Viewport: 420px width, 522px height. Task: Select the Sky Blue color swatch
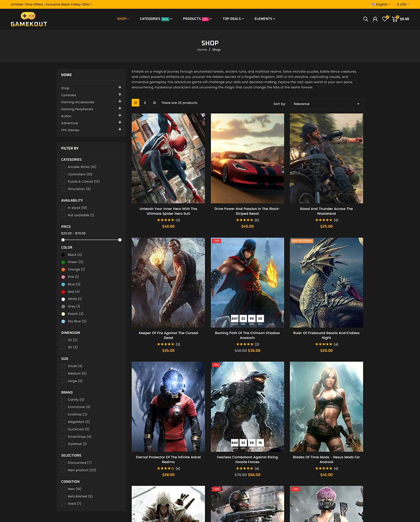click(x=63, y=321)
